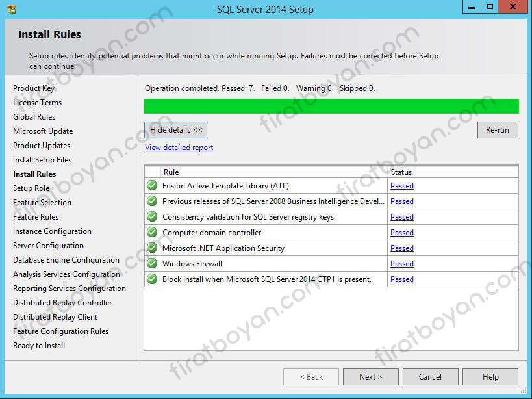This screenshot has width=532, height=399.
Task: Click green check icon for Previous releases rule
Action: pos(152,201)
